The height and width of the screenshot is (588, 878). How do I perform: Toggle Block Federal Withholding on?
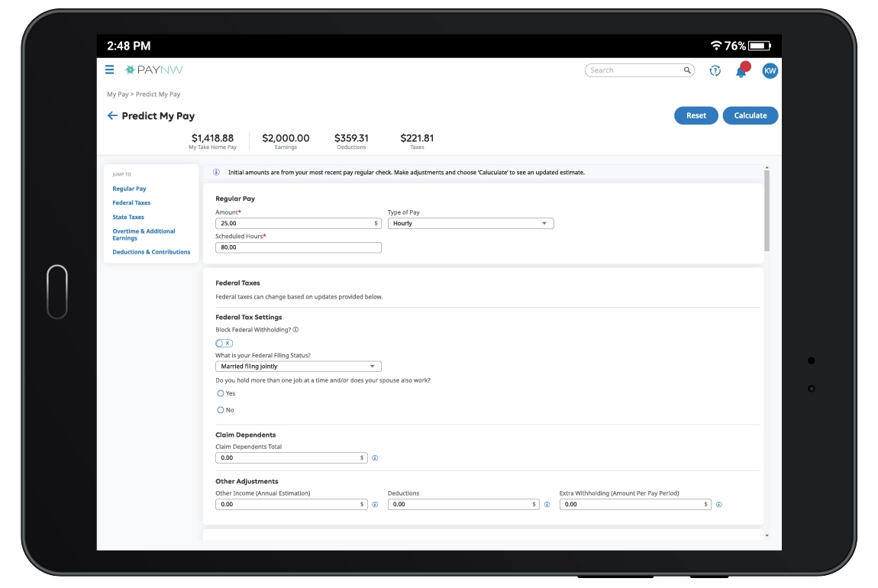(x=224, y=344)
